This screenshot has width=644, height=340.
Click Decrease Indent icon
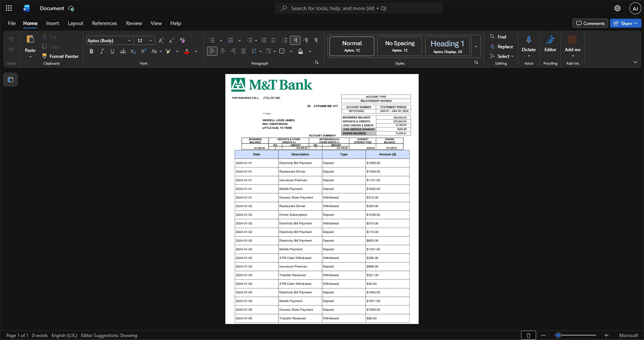coord(274,41)
